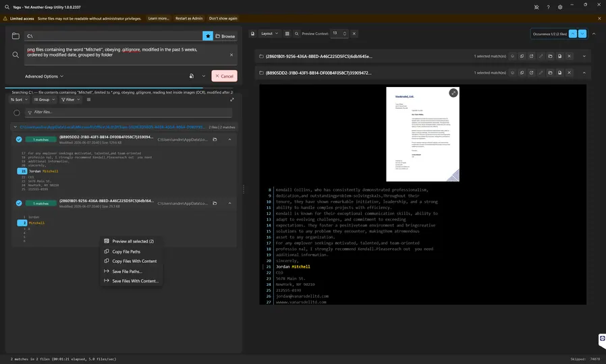Open containing folder for (28601B01 result in list

click(x=215, y=203)
